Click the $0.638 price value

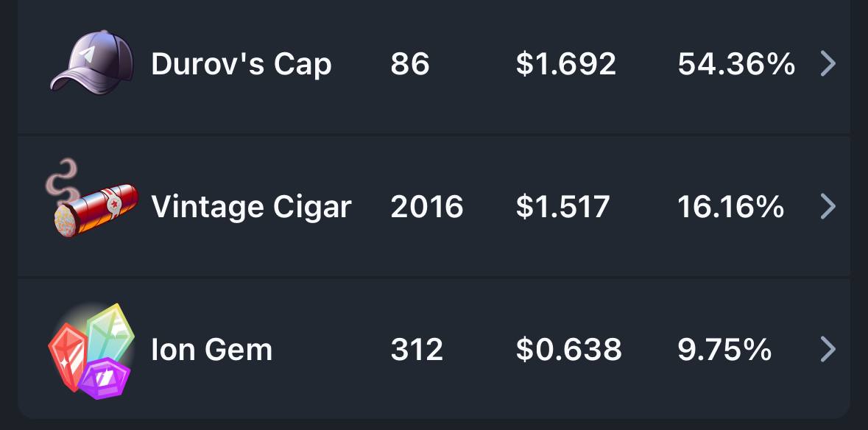568,350
